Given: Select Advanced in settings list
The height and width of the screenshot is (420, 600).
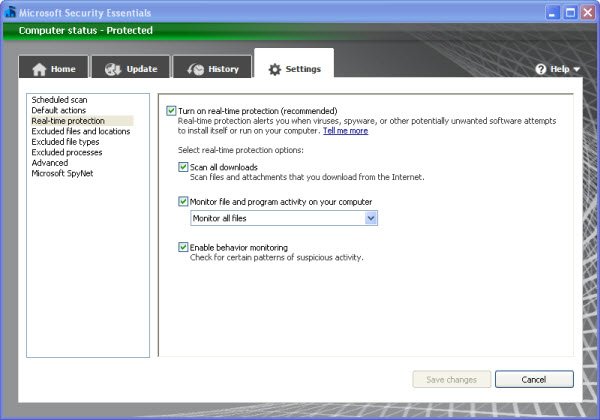Looking at the screenshot, I should [50, 163].
